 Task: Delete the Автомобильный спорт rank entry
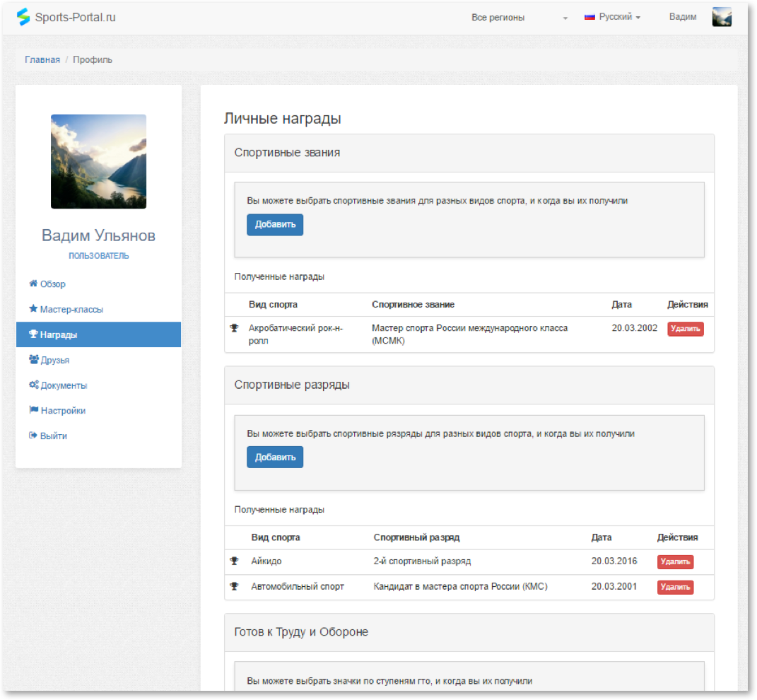pos(676,586)
